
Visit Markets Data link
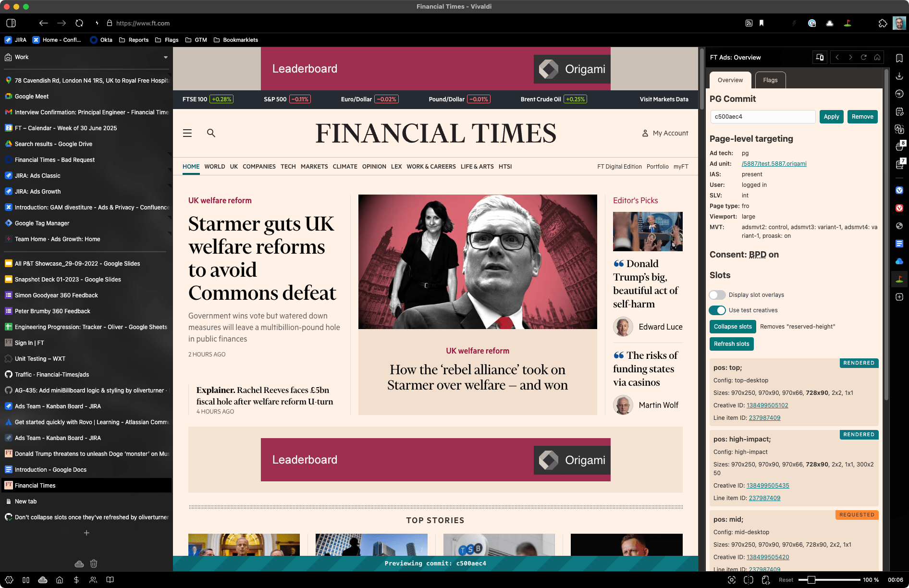pos(664,99)
